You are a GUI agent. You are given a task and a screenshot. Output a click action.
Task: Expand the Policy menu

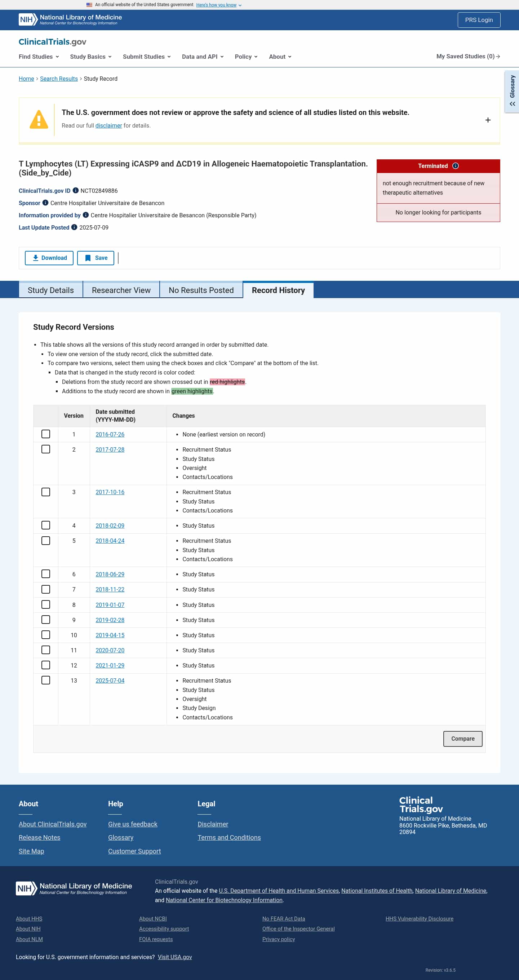coord(246,57)
